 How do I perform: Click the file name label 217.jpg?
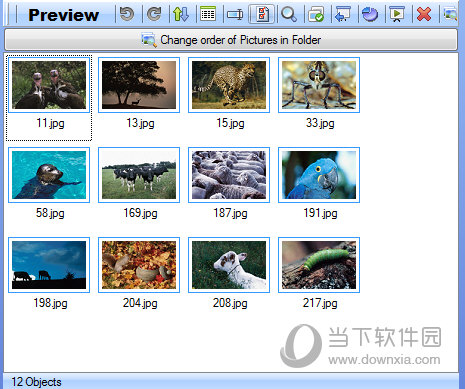tap(320, 303)
